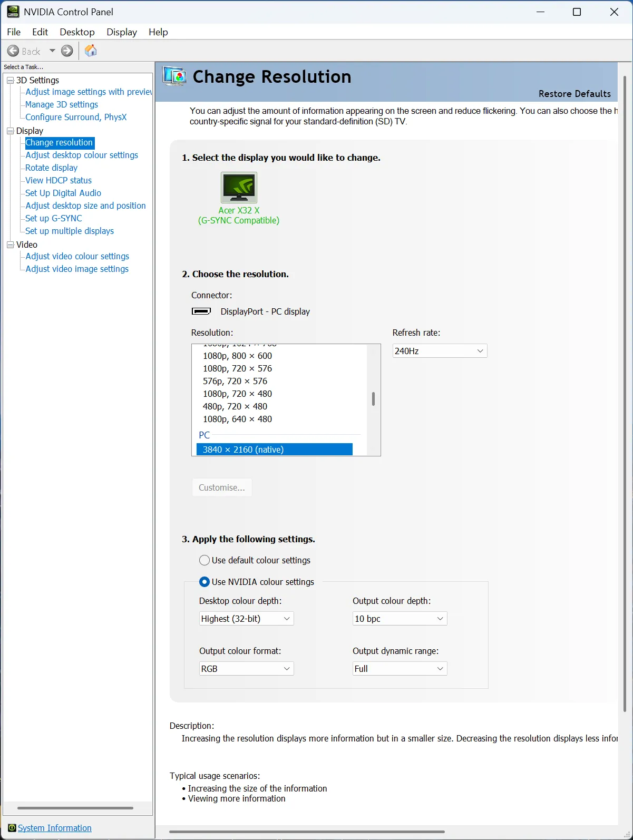Open the Output colour depth dropdown
This screenshot has height=840, width=633.
[400, 619]
